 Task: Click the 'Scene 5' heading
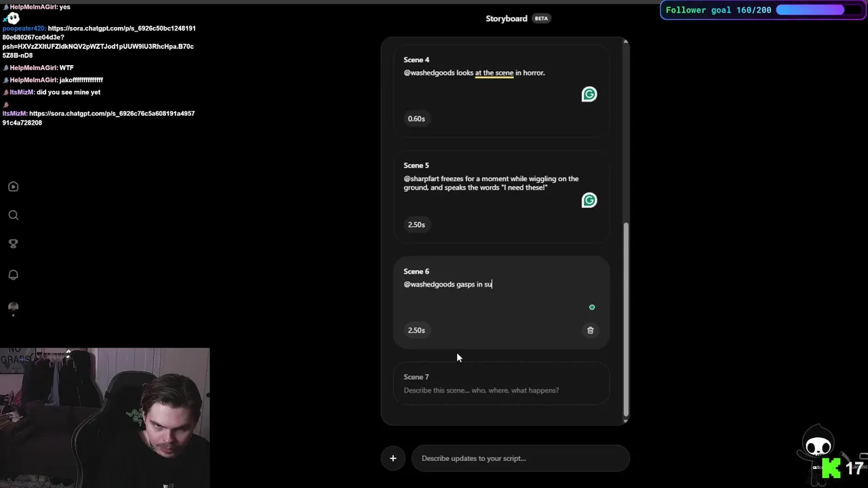[x=416, y=165]
